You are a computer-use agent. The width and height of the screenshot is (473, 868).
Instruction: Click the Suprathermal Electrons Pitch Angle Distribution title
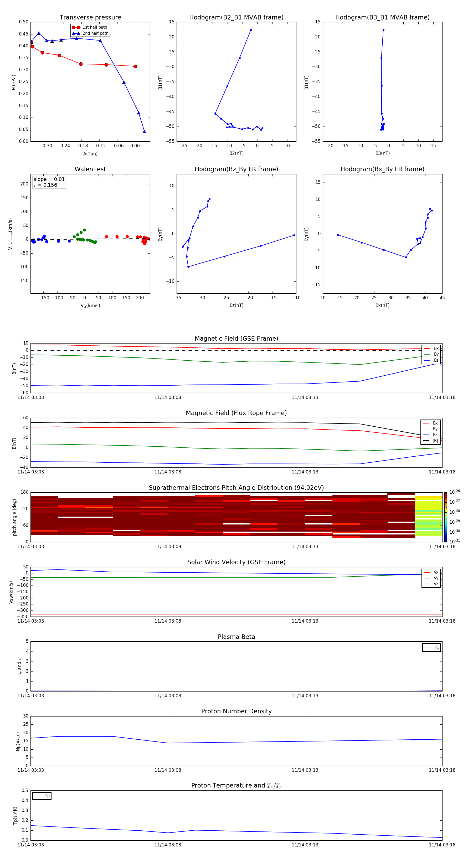click(236, 488)
